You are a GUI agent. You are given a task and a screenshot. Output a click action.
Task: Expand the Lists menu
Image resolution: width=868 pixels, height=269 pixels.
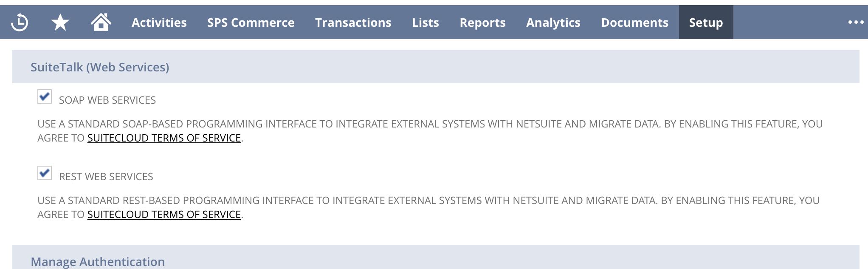coord(425,23)
